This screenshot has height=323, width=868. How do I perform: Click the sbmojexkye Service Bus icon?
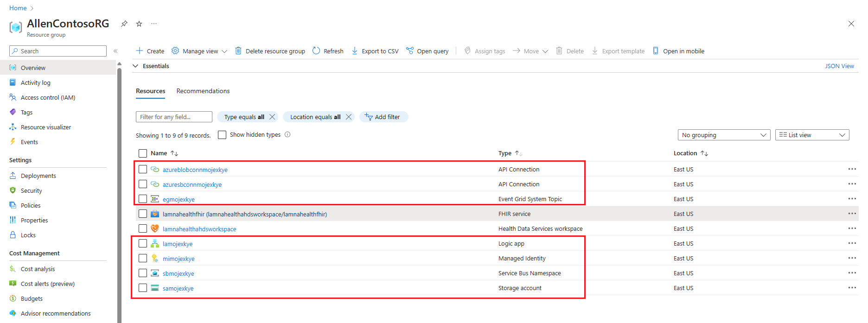click(155, 273)
